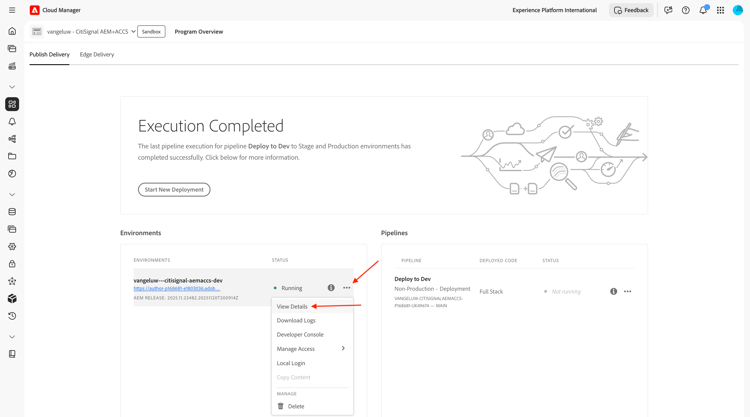This screenshot has width=750, height=417.
Task: Select the active grid overview sidebar icon
Action: pos(12,104)
